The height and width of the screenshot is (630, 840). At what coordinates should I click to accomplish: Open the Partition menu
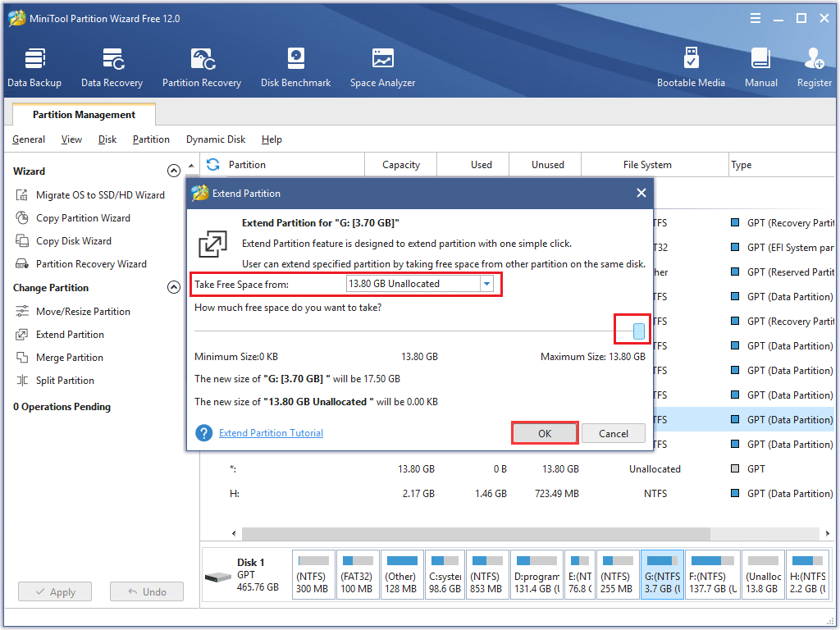[151, 139]
